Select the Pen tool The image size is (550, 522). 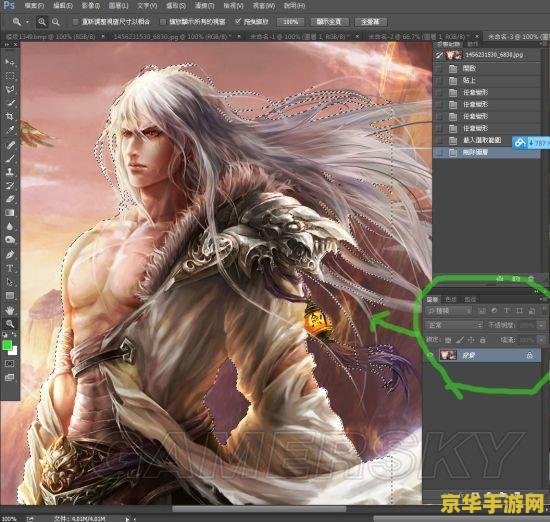coord(10,255)
